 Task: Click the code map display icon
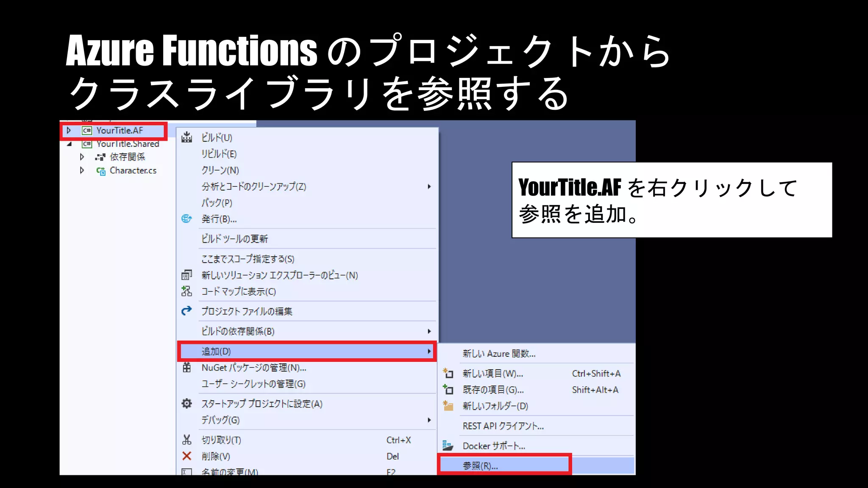(186, 291)
